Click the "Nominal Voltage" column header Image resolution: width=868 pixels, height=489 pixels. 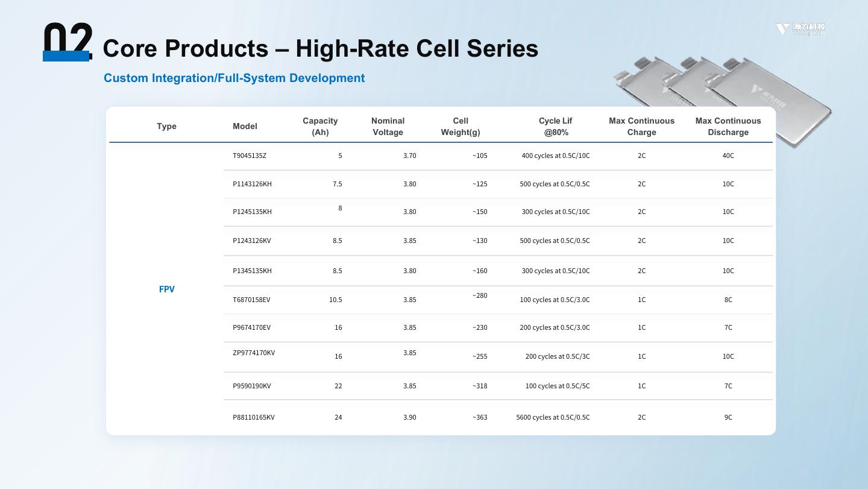click(x=388, y=126)
